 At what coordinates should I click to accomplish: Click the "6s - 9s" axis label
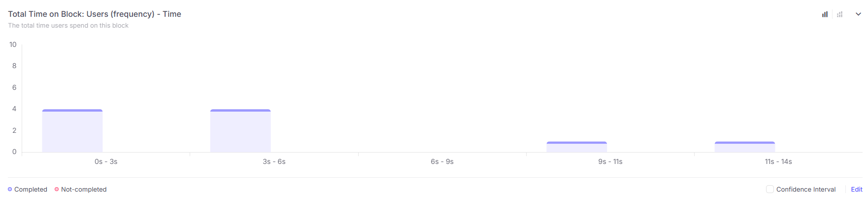(442, 161)
